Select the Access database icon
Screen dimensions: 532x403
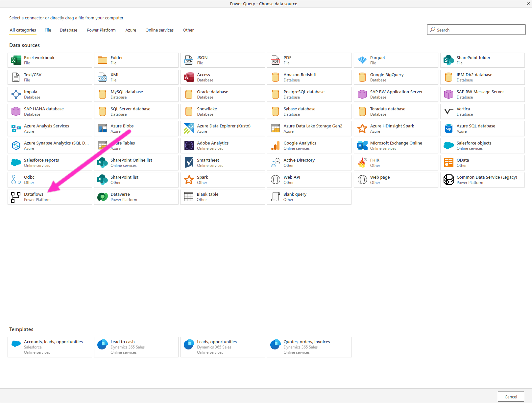coord(189,77)
